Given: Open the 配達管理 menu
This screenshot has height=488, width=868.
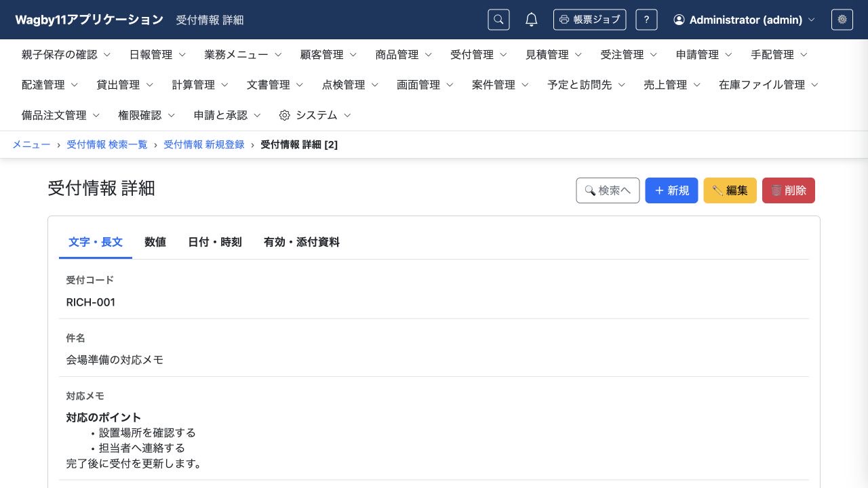Looking at the screenshot, I should click(x=50, y=85).
